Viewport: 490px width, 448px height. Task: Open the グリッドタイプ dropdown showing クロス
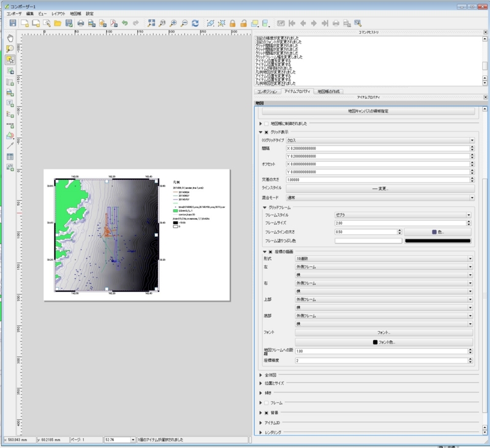point(380,140)
